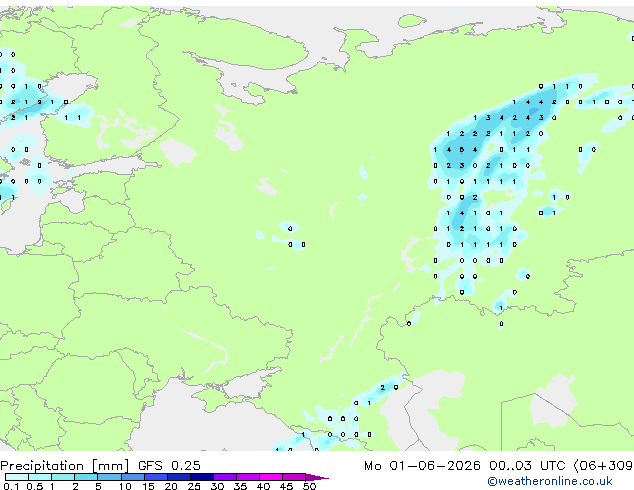Click the 25–30 mm navy legend swatch
The width and height of the screenshot is (634, 490).
coord(201,477)
